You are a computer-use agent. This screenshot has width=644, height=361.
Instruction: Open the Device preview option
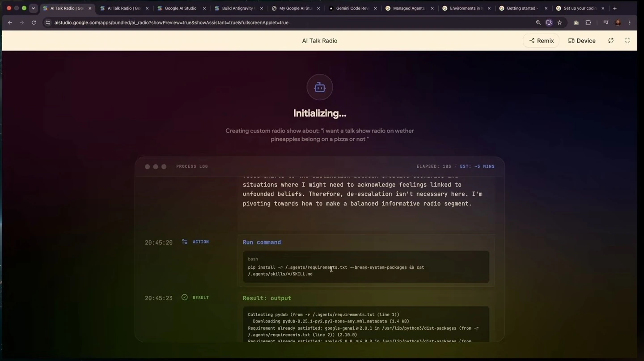[582, 41]
